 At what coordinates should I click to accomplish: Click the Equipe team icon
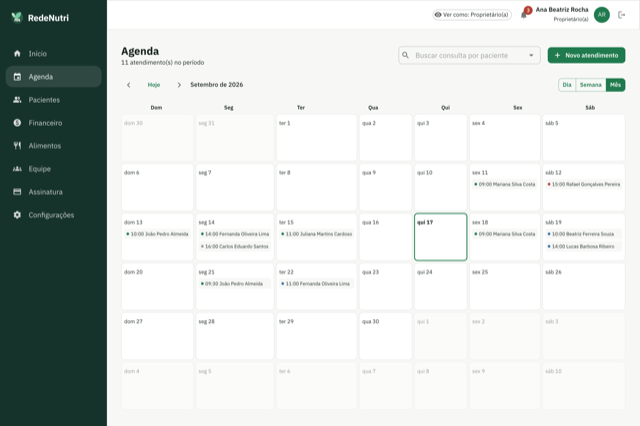pos(17,169)
